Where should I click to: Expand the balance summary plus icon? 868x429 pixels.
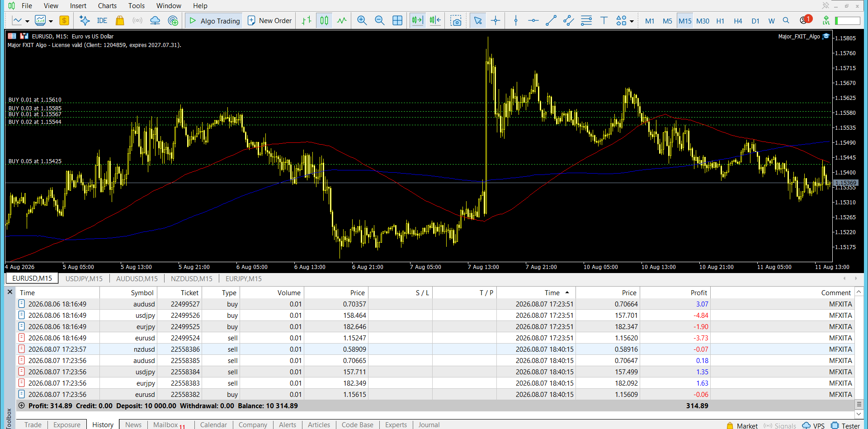(21, 405)
